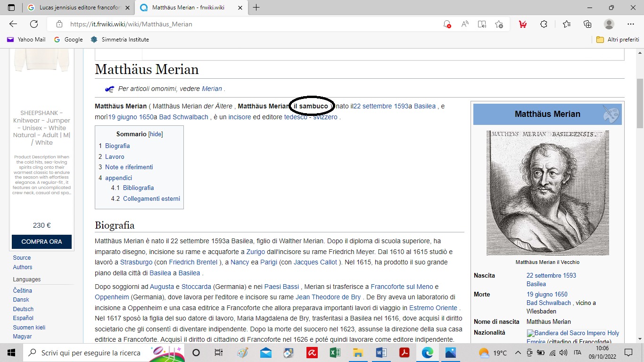Open the weather 19°C taskbar widget
This screenshot has height=362, width=644.
click(493, 353)
